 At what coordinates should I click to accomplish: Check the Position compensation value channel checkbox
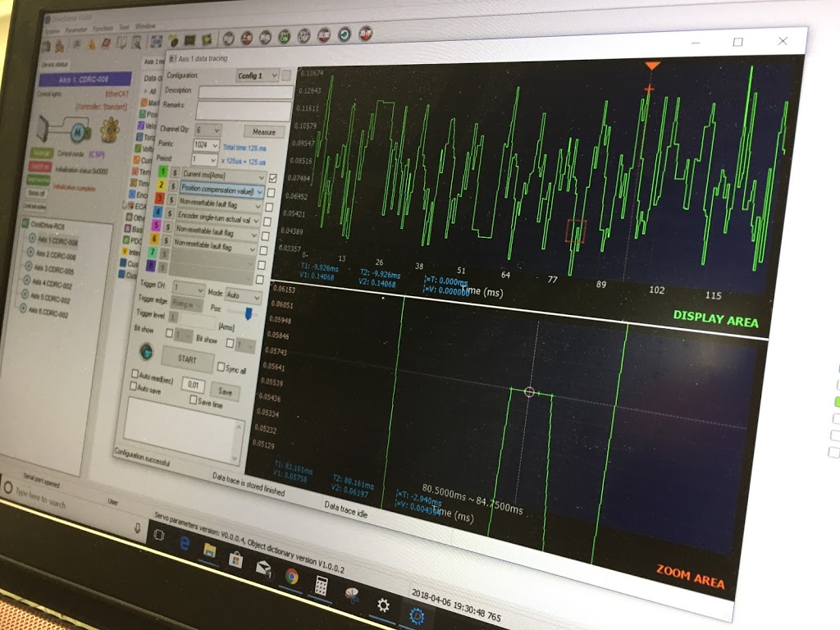click(x=271, y=192)
